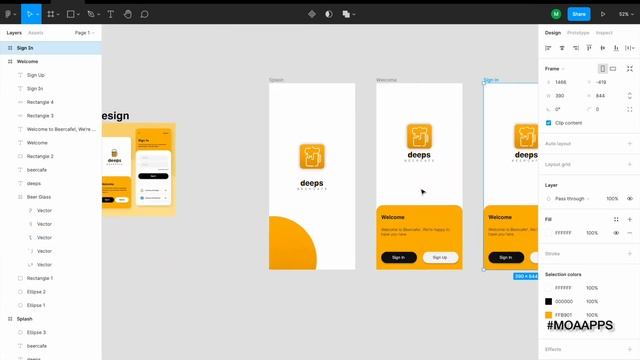Click Independent corners icon
The width and height of the screenshot is (640, 360).
[630, 109]
